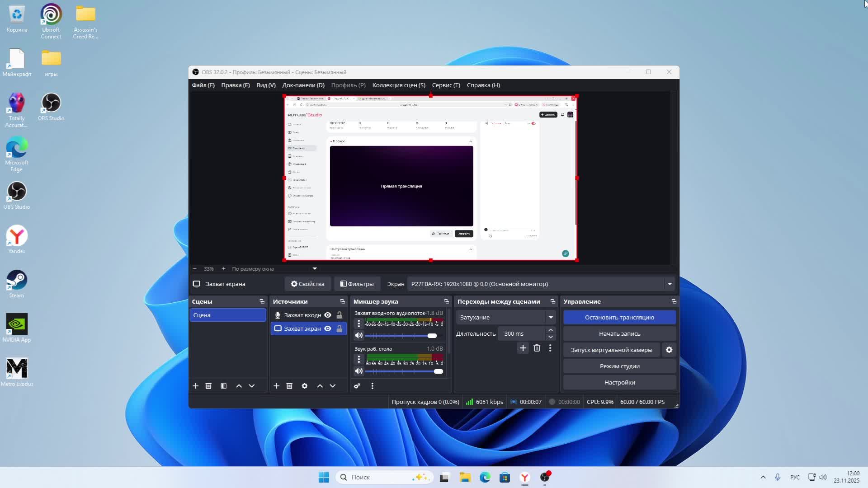Open the Сервис (T) menu

click(x=446, y=85)
